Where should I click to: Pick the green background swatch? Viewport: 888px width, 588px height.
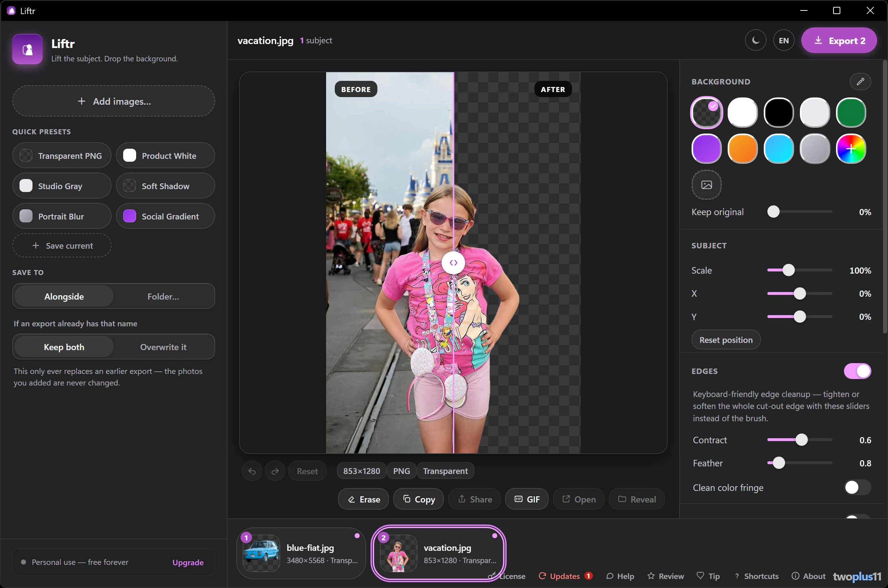(x=850, y=113)
